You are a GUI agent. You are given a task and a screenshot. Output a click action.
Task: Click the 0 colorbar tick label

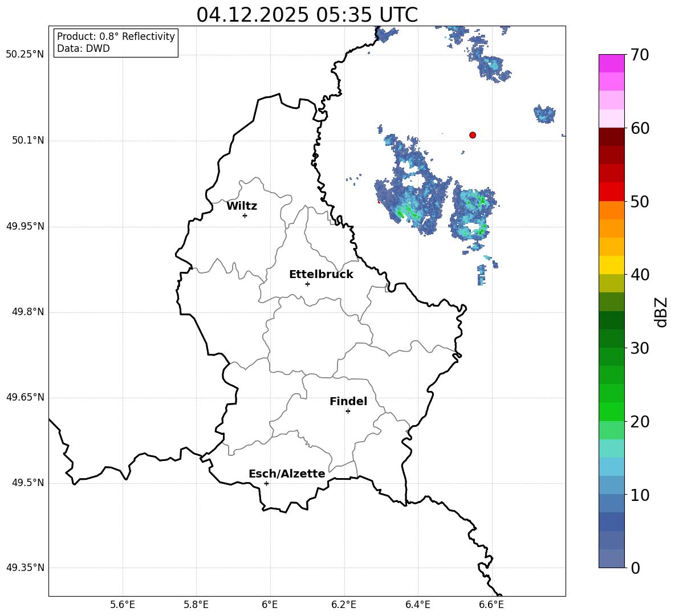click(x=636, y=568)
